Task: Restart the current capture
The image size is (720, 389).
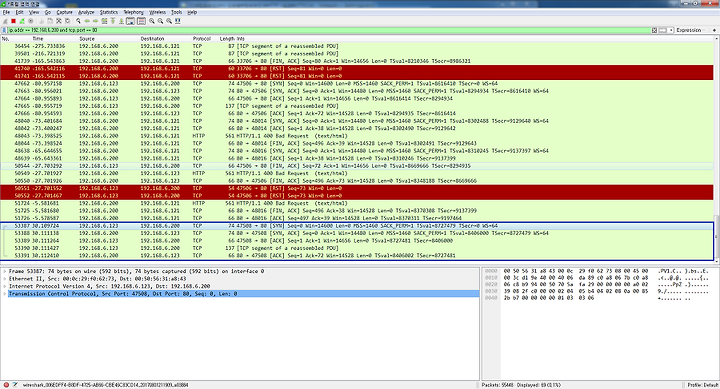Action: coord(22,21)
